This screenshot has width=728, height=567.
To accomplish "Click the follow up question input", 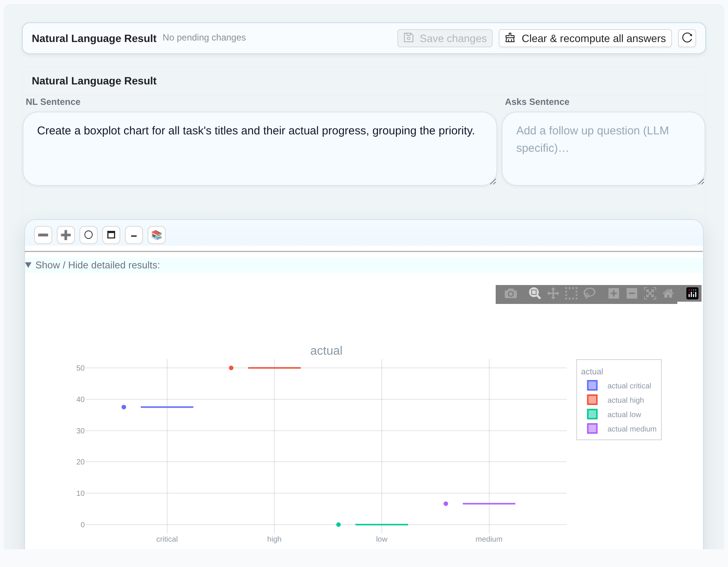I will pyautogui.click(x=603, y=149).
